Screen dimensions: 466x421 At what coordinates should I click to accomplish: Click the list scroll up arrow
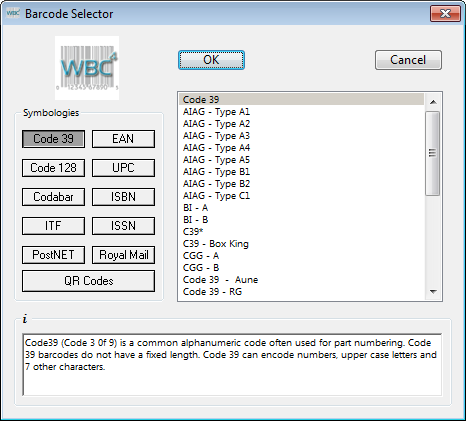pos(433,102)
